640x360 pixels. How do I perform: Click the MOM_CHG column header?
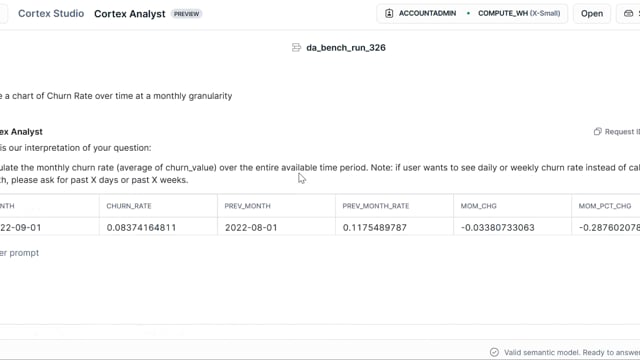pyautogui.click(x=478, y=206)
